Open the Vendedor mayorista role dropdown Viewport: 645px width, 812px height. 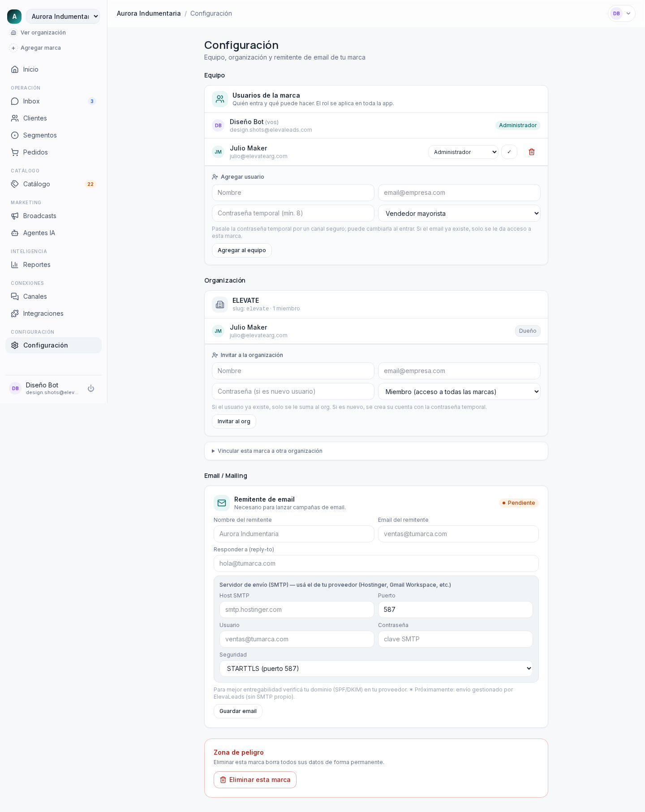tap(459, 213)
